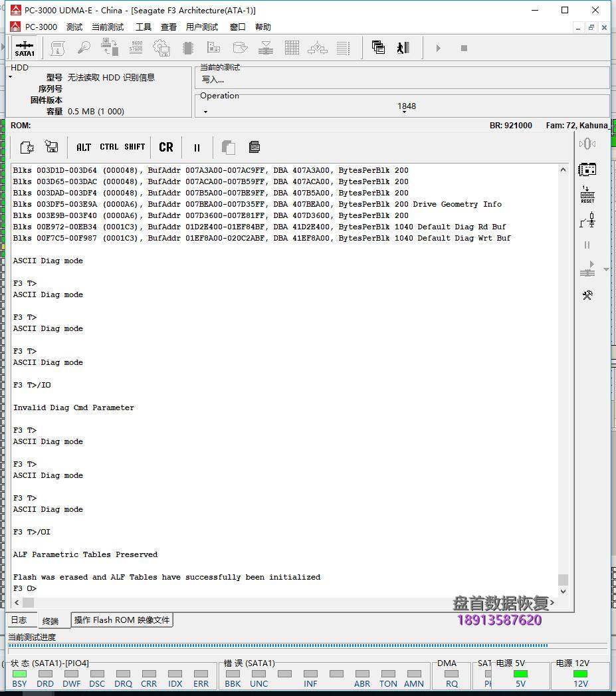Click the terminal scroll down arrow
This screenshot has width=616, height=696.
pos(563,591)
